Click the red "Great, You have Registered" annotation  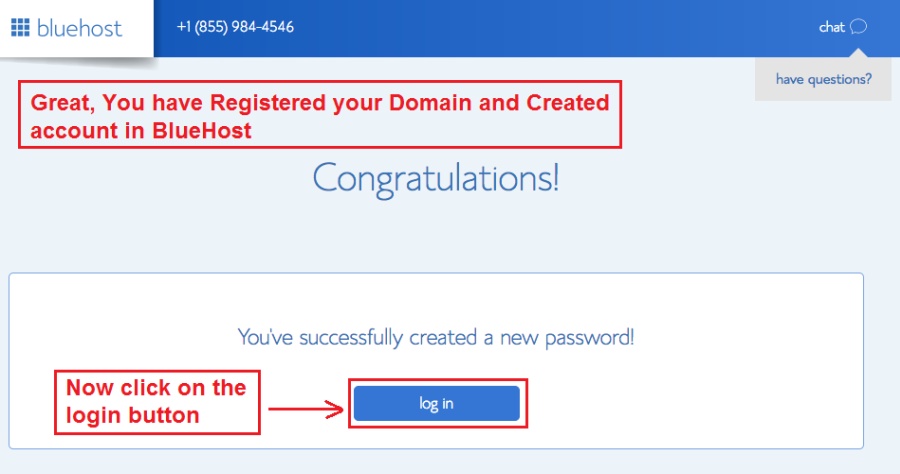(320, 115)
